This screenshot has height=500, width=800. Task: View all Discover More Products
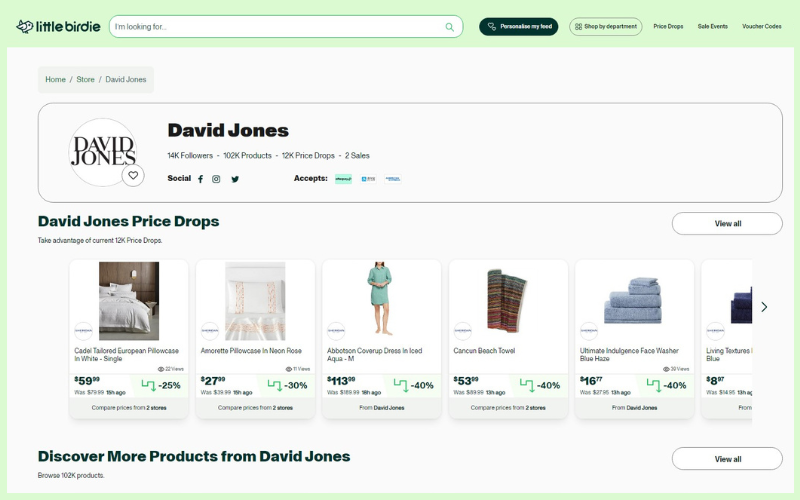click(727, 459)
